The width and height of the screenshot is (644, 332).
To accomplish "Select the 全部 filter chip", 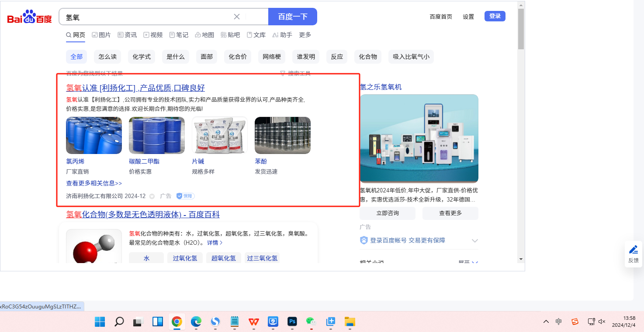I will click(76, 57).
